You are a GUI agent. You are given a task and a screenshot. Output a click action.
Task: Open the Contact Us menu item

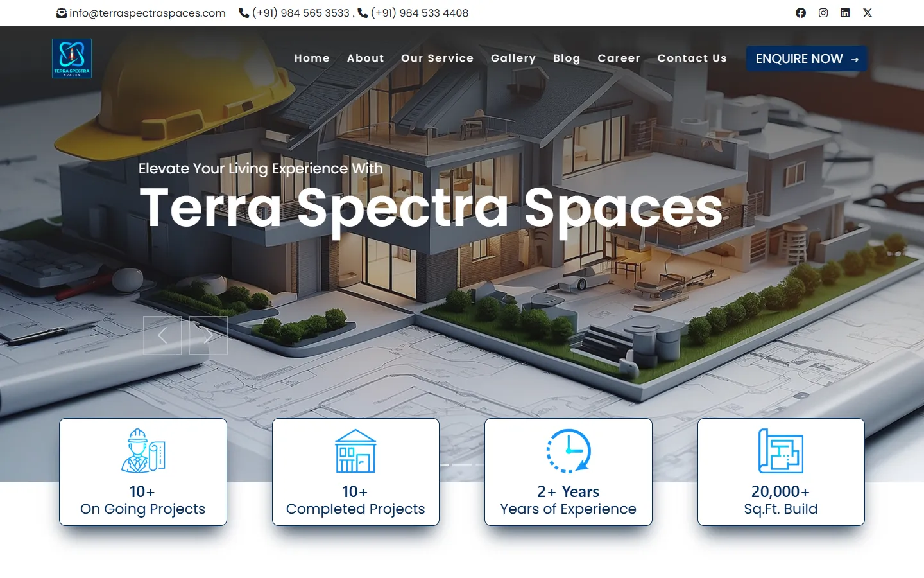click(692, 58)
